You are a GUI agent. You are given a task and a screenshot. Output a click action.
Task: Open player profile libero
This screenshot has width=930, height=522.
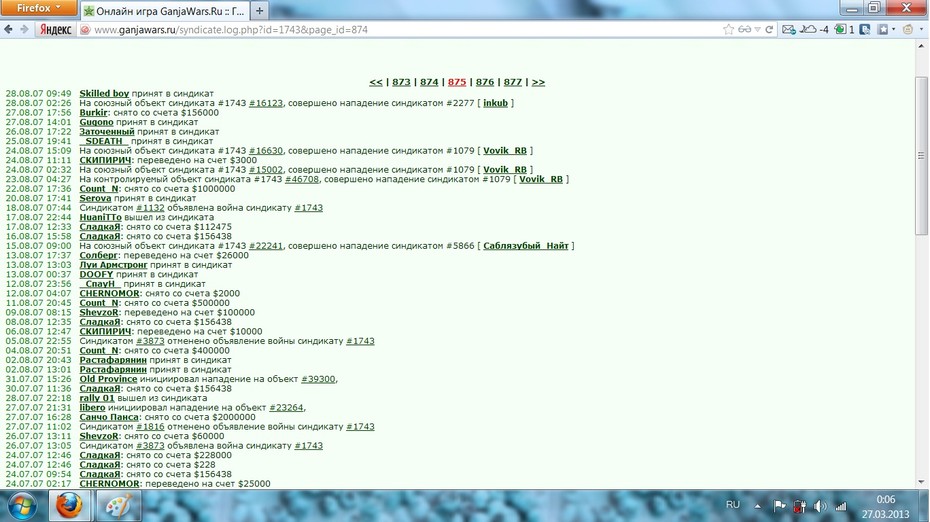92,408
